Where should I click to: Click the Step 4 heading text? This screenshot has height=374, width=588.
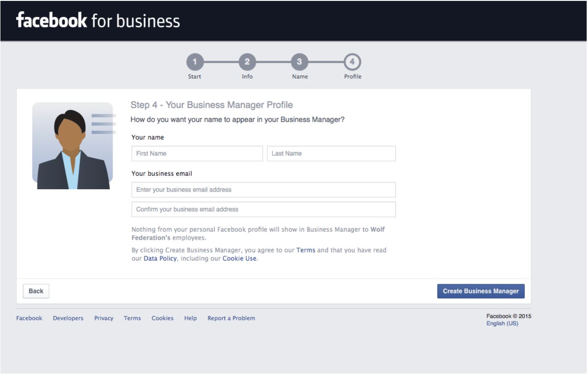click(x=212, y=105)
